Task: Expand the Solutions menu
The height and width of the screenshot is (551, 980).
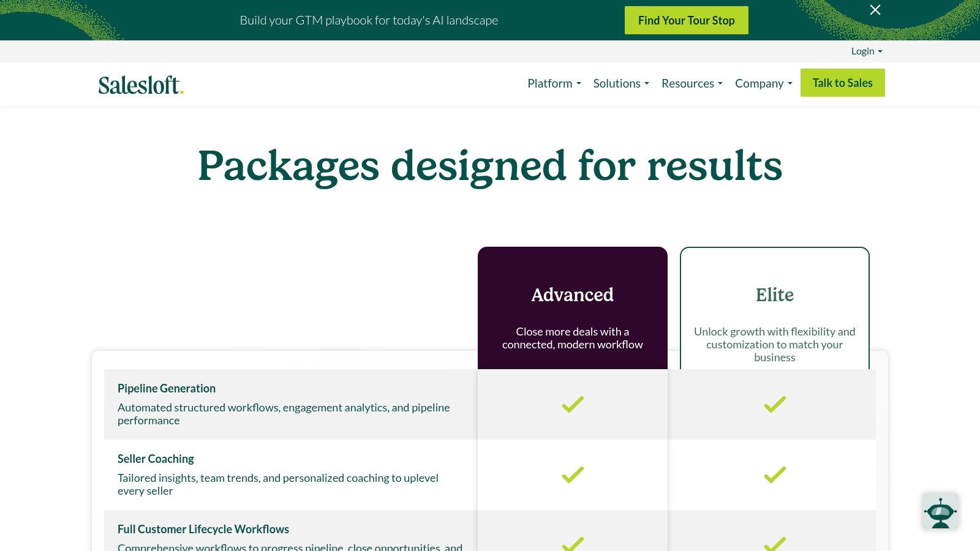Action: point(620,83)
